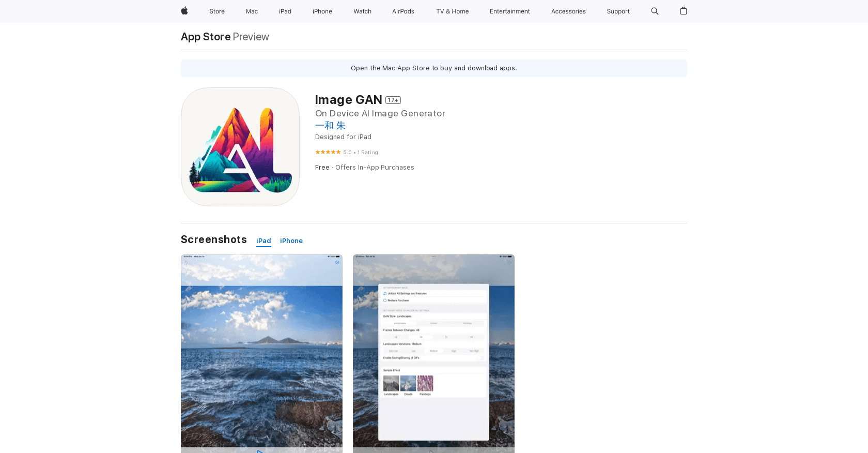Open the Mac menu item

[252, 11]
